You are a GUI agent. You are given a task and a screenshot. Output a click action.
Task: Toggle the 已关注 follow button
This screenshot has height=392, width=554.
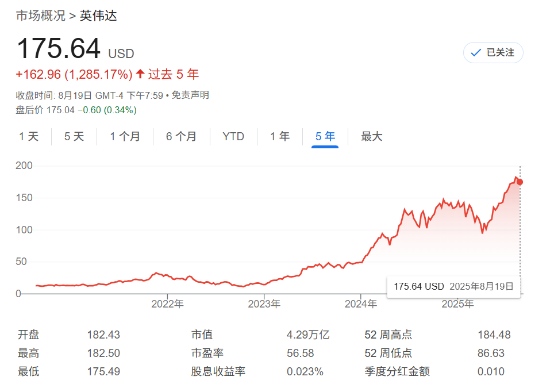tap(493, 53)
